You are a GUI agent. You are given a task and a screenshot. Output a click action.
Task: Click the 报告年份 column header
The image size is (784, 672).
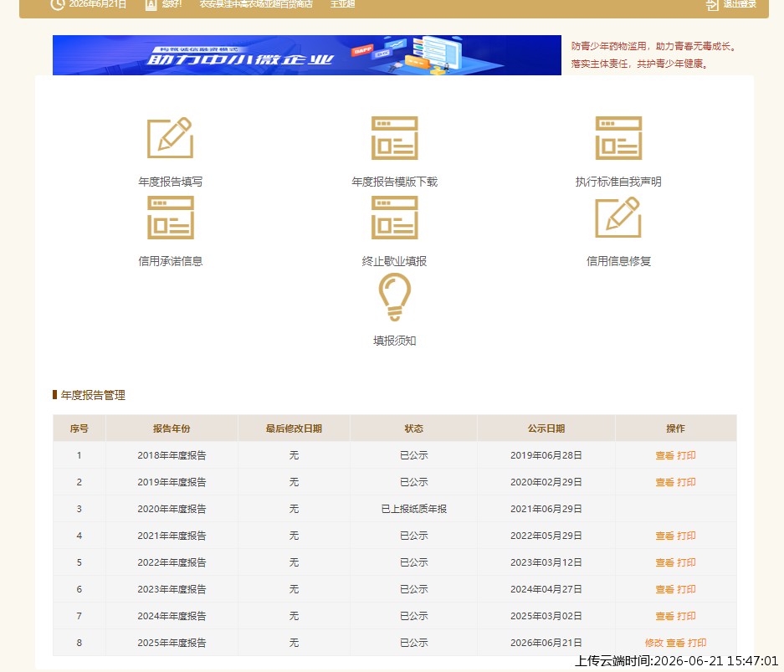[x=172, y=428]
